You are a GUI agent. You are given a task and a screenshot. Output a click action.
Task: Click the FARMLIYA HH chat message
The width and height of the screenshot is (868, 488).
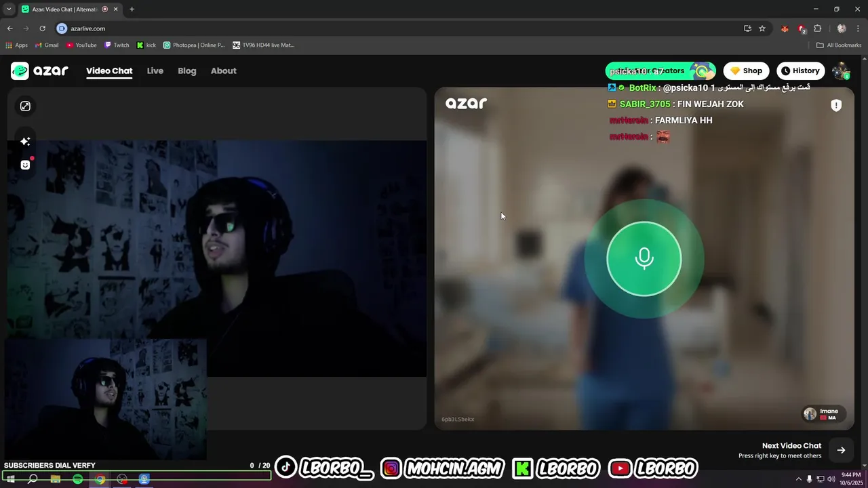[x=661, y=120]
